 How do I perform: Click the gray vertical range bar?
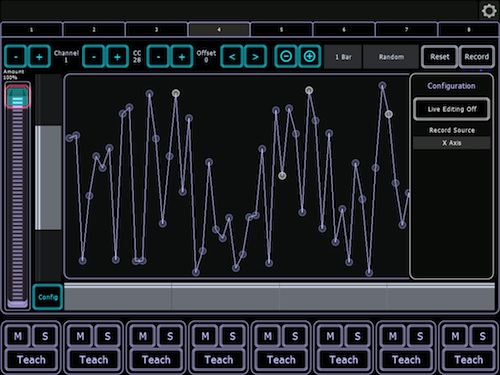pos(48,178)
